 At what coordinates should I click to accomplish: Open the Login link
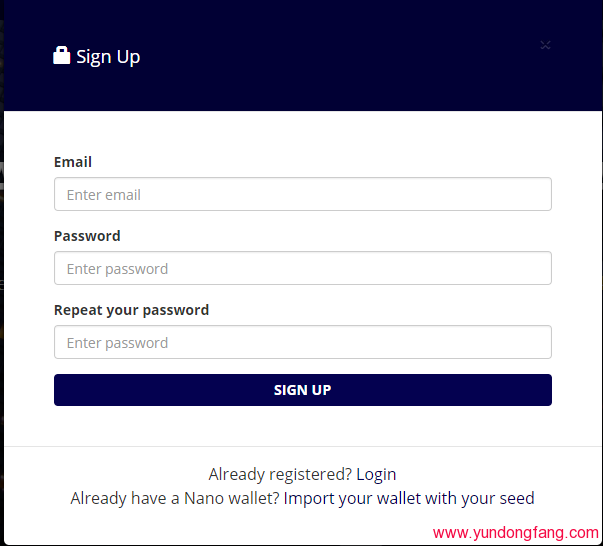pyautogui.click(x=376, y=474)
